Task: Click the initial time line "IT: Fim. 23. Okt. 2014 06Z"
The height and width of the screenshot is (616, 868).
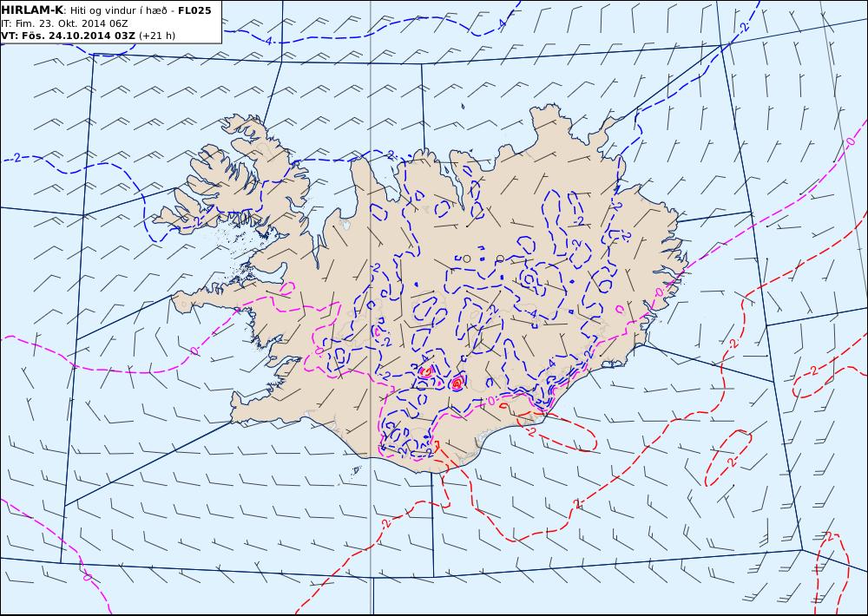Action: tap(65, 23)
